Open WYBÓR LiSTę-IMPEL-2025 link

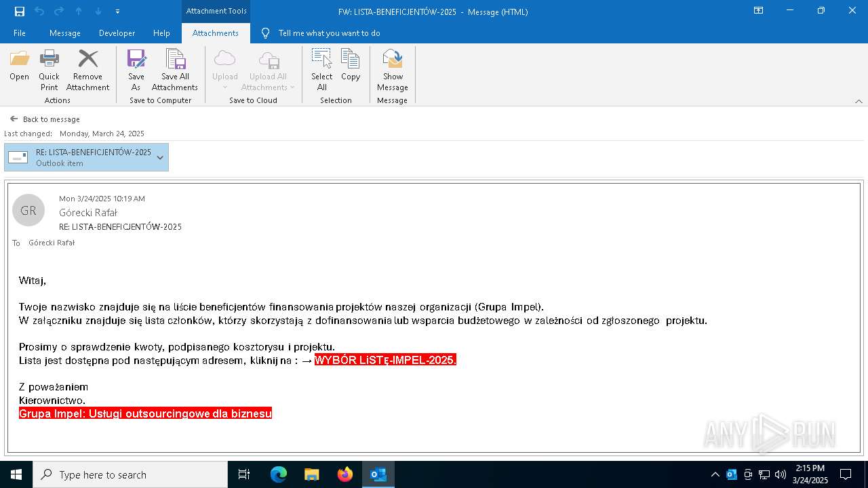coord(385,360)
